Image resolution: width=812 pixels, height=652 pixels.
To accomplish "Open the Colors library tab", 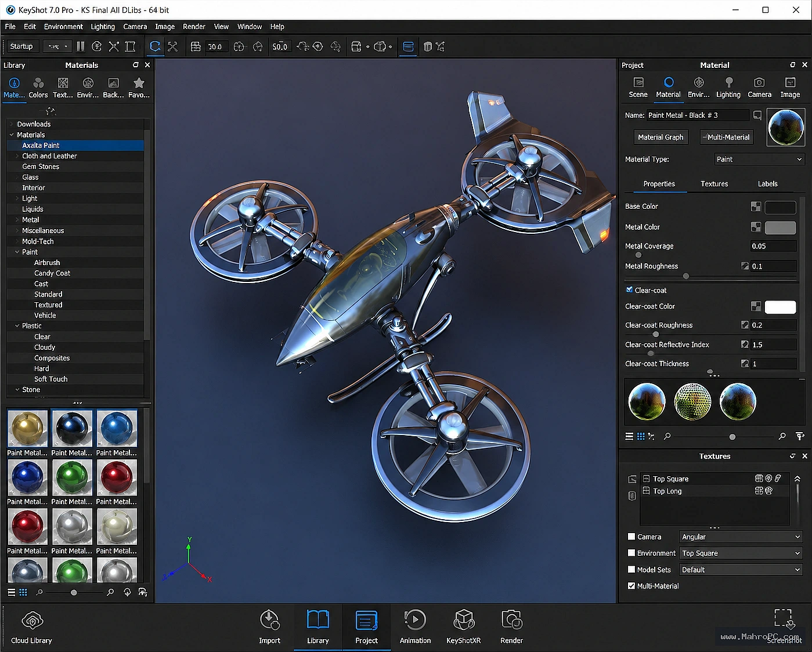I will coord(38,88).
